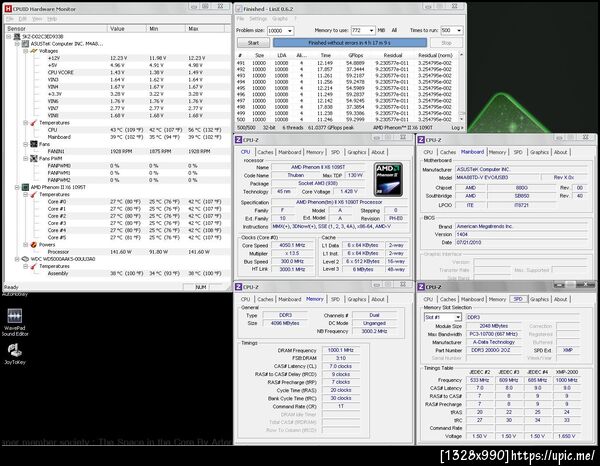The height and width of the screenshot is (466, 600).
Task: Open the Settings menu in LinX
Action: click(x=258, y=18)
